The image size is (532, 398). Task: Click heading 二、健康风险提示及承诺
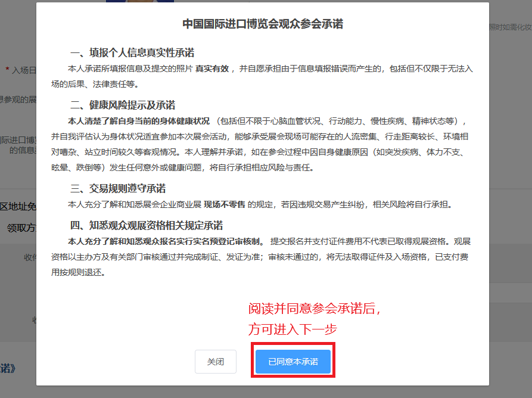123,105
